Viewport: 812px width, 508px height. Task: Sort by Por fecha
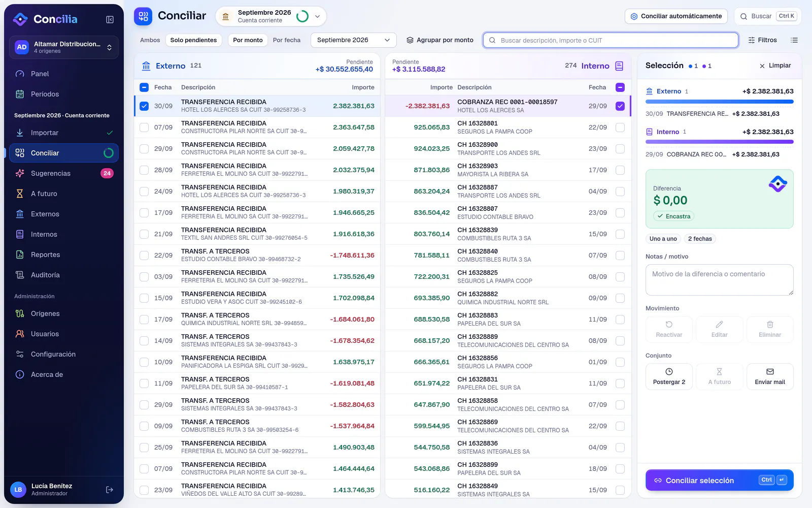click(x=287, y=40)
